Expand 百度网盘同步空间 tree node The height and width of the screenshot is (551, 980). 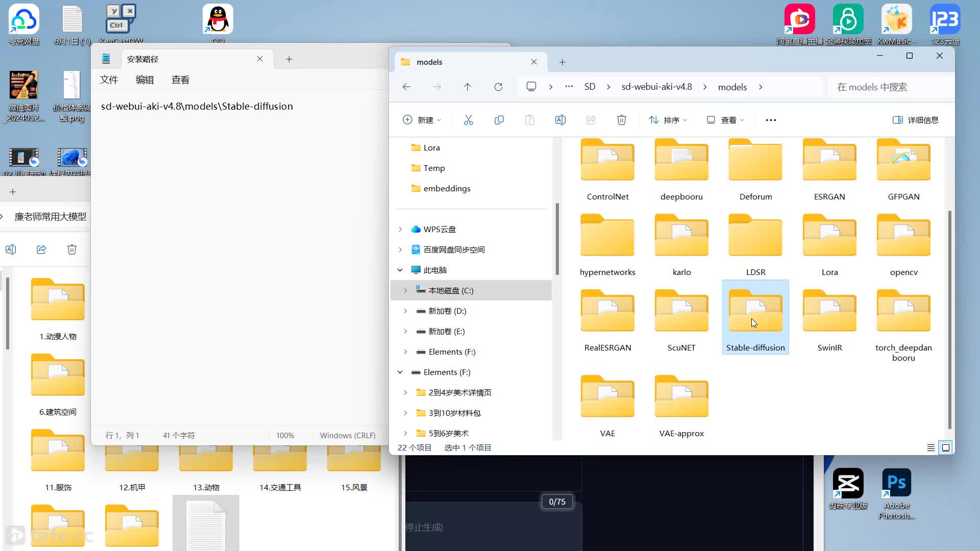[x=400, y=249]
